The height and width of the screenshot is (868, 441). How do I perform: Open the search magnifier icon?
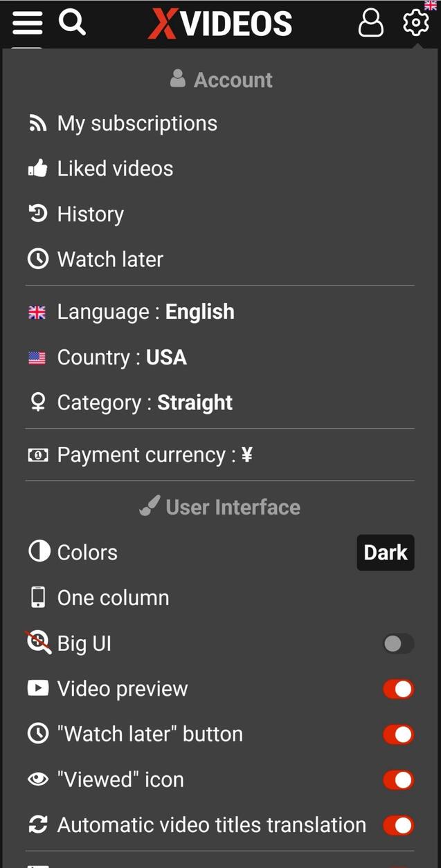pos(72,23)
